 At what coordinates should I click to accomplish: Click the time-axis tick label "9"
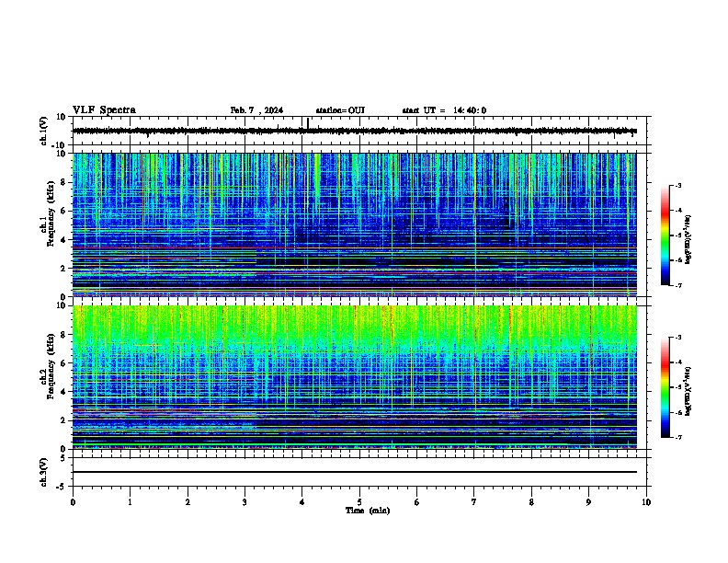click(x=588, y=502)
